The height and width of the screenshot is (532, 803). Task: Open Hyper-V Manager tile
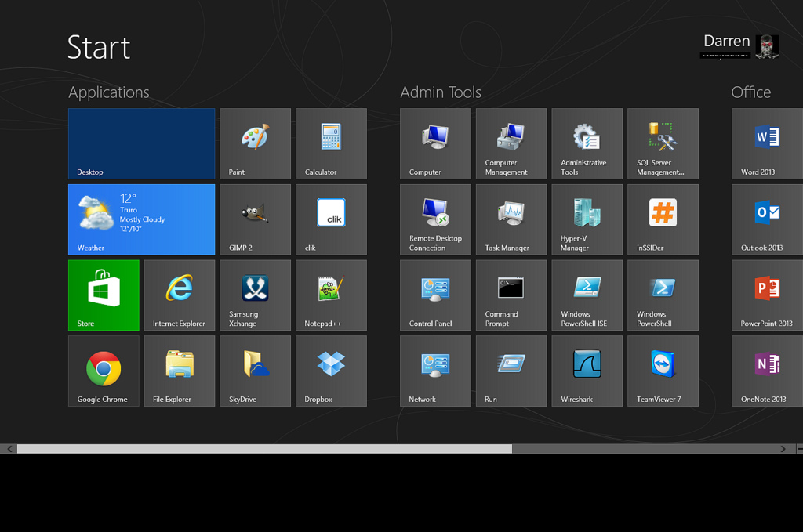(587, 219)
